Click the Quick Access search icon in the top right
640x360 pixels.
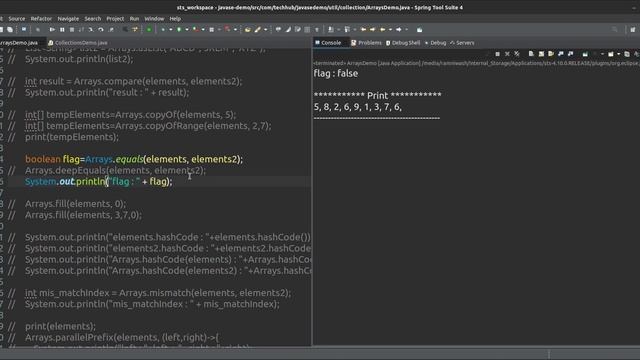615,29
